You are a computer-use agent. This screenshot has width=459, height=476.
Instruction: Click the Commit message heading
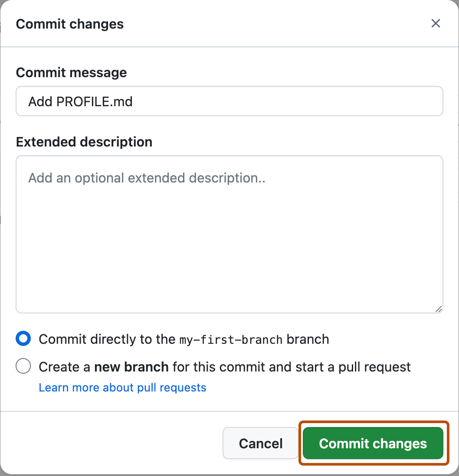(71, 72)
